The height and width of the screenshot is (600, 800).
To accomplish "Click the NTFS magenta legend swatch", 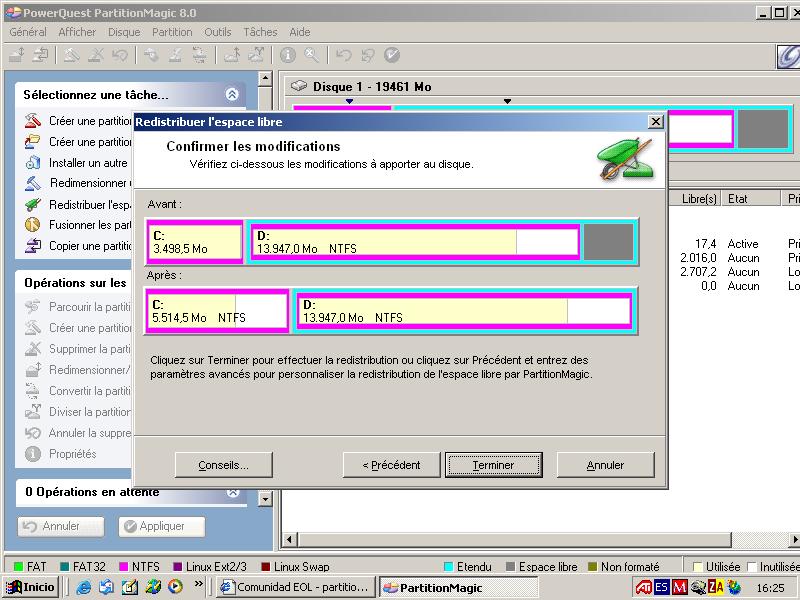I will [123, 566].
